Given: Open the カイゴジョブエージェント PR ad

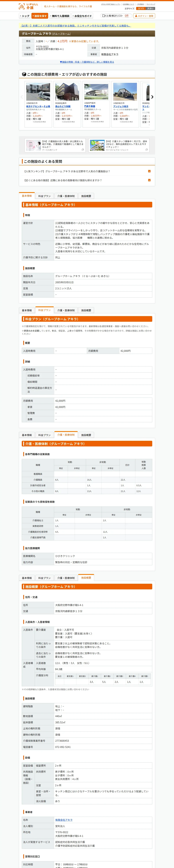Looking at the screenshot, I should pyautogui.click(x=119, y=145).
